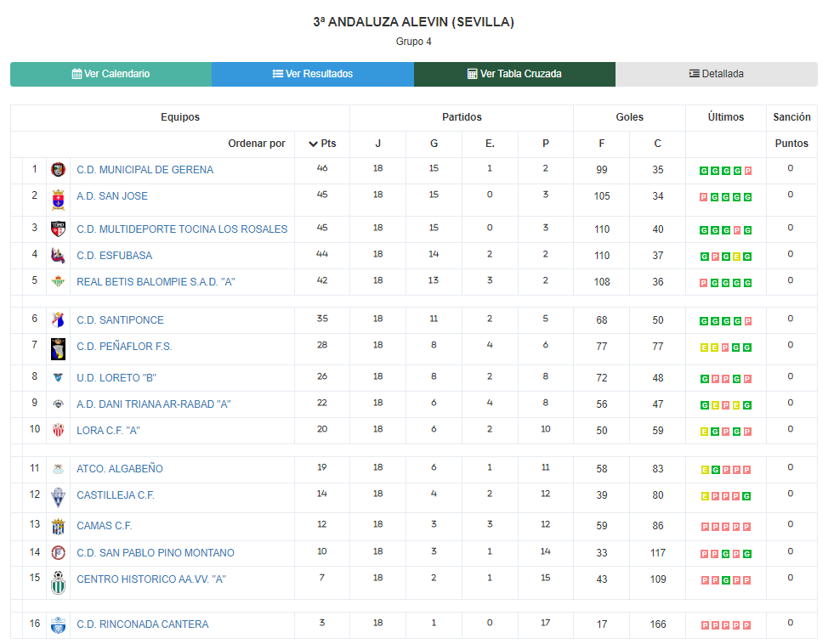
Task: Click the Equipos column header
Action: [x=180, y=117]
